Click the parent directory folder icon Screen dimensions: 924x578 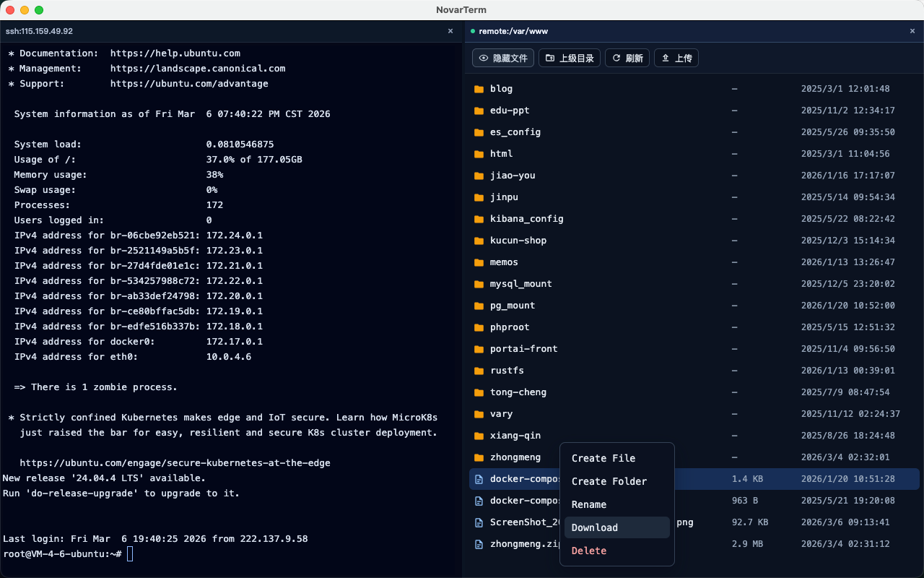(x=552, y=58)
